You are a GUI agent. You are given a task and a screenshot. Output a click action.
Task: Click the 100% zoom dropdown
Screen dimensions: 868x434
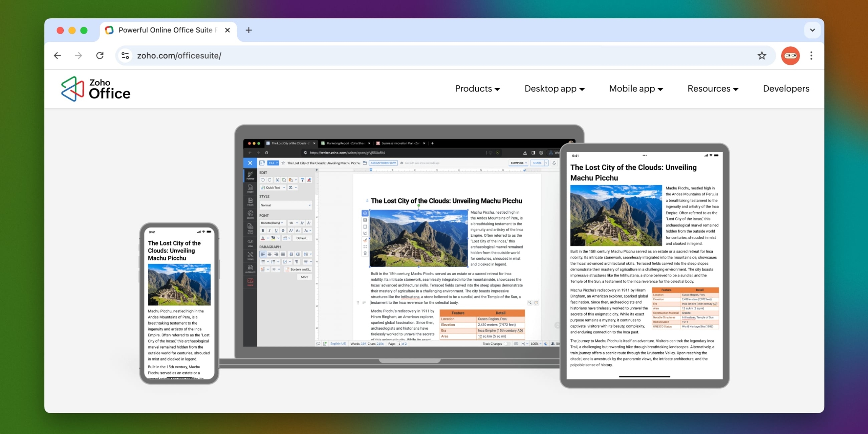pyautogui.click(x=536, y=344)
